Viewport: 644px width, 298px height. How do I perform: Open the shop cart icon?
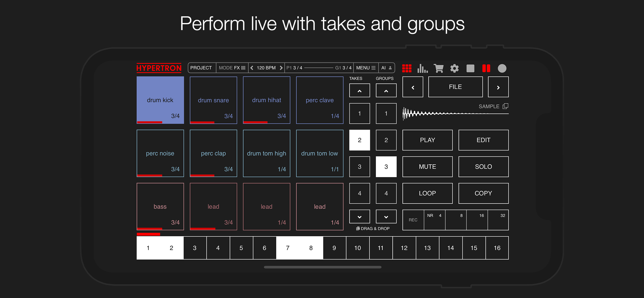point(438,68)
